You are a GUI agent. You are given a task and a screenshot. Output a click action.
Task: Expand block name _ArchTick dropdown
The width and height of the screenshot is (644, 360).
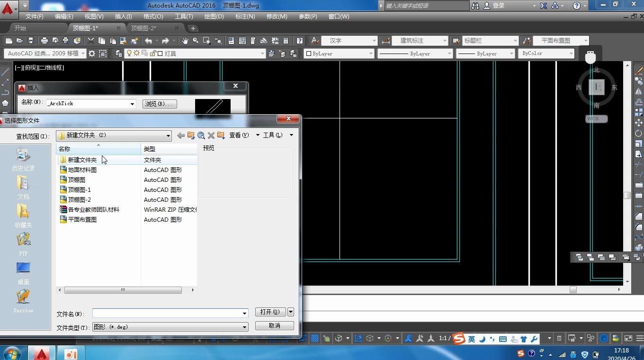132,103
